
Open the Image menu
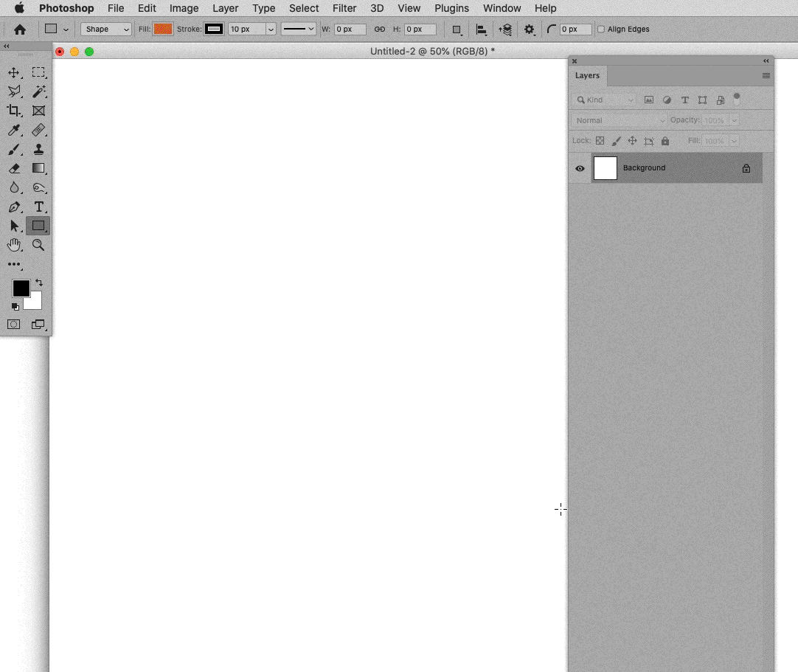184,8
